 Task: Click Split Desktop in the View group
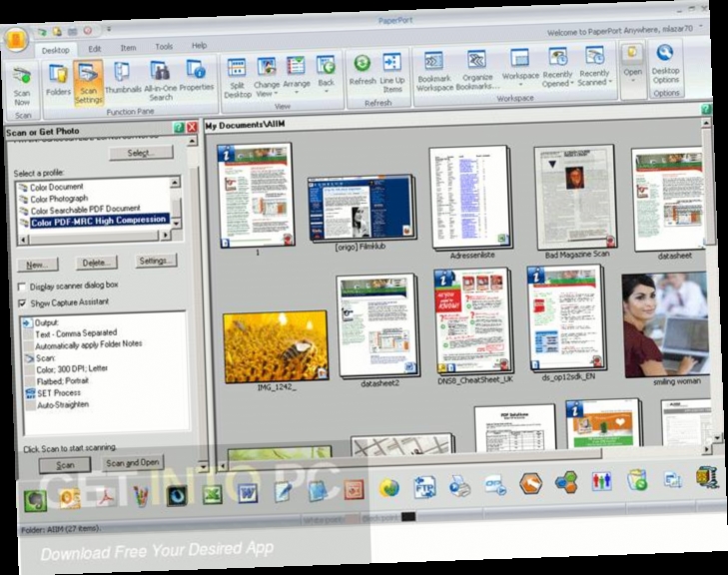pyautogui.click(x=238, y=78)
